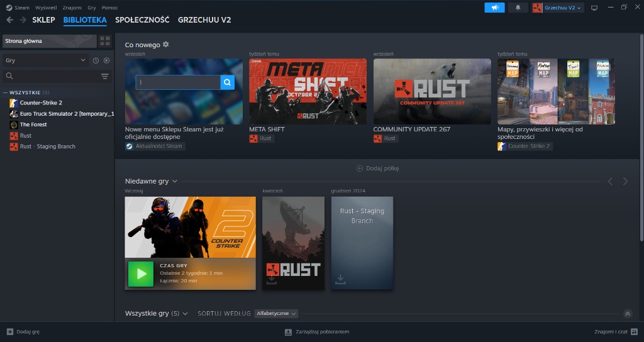
Task: Switch to the SKLEP tab
Action: tap(43, 19)
